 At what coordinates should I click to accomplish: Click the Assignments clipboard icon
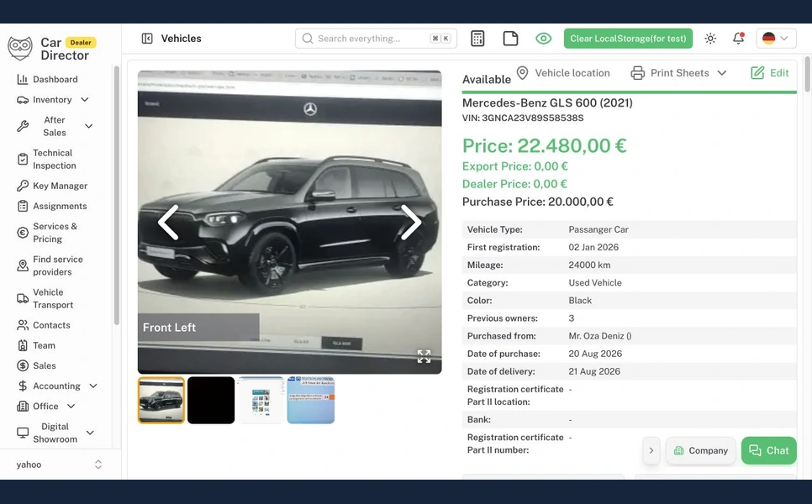click(23, 206)
